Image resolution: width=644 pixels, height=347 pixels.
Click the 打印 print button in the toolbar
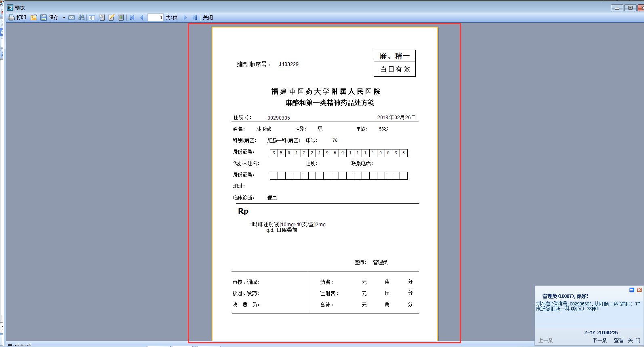coord(17,17)
